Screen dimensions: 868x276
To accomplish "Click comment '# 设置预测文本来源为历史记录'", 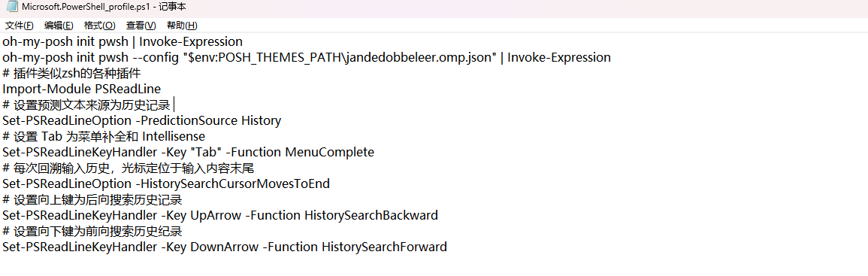I will [86, 105].
